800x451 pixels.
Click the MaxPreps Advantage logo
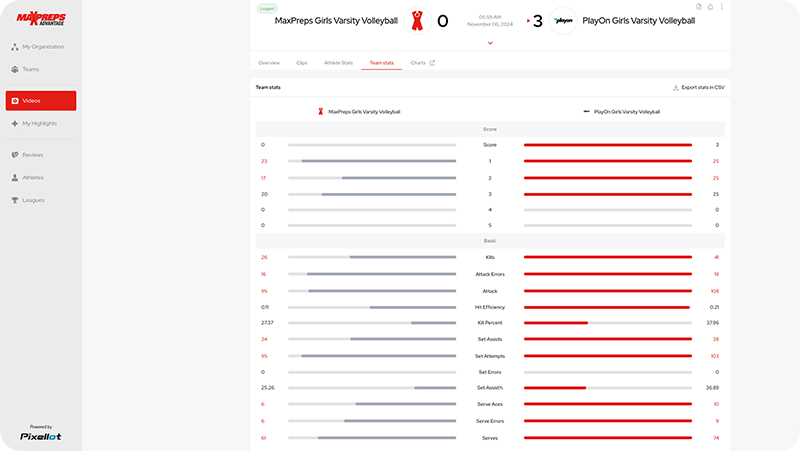tap(41, 18)
